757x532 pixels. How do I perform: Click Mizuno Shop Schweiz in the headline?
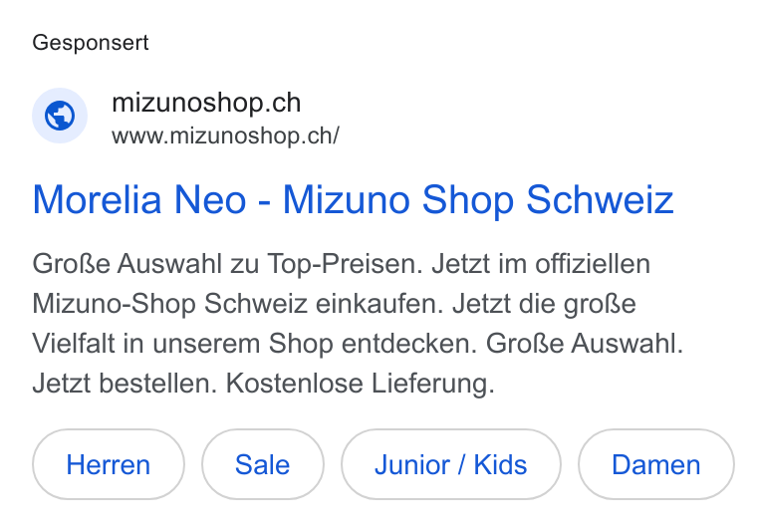click(478, 200)
